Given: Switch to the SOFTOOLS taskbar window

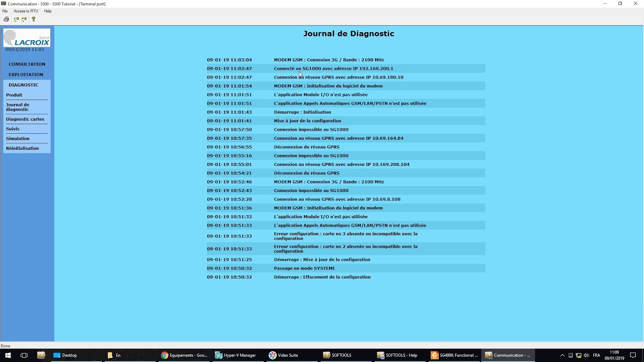Looking at the screenshot, I should 347,355.
